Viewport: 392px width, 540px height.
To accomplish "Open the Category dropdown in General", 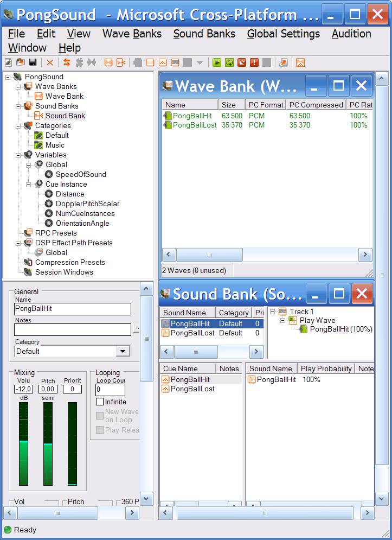I will (123, 351).
